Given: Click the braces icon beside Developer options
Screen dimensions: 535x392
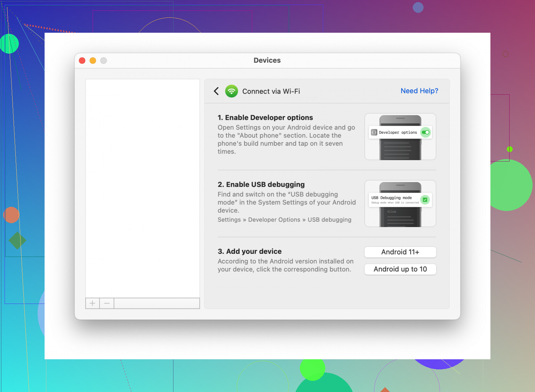Looking at the screenshot, I should click(x=374, y=132).
